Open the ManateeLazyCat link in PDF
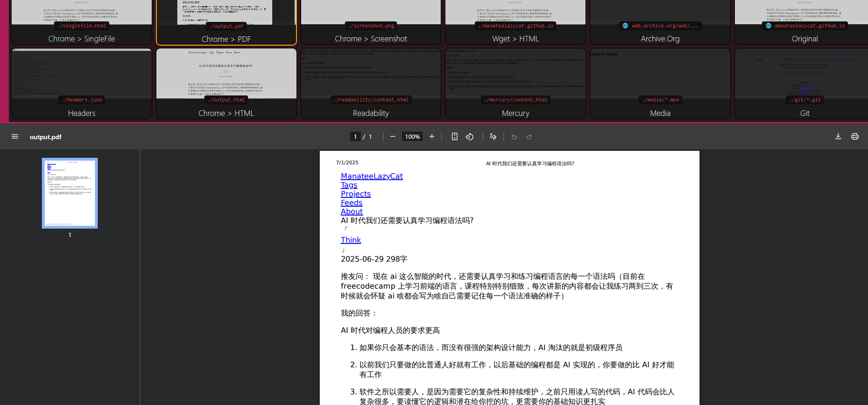 coord(372,176)
